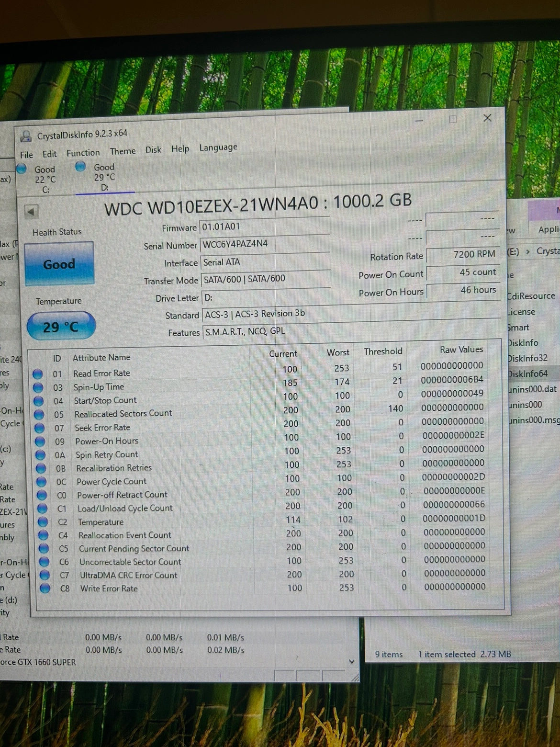Click the Uncorrectable Sector Count status orb
Viewport: 560px width, 747px height.
[45, 562]
